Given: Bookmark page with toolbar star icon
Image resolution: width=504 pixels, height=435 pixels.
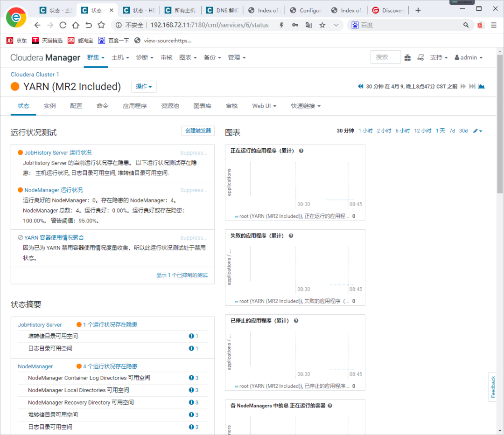Looking at the screenshot, I should [101, 25].
